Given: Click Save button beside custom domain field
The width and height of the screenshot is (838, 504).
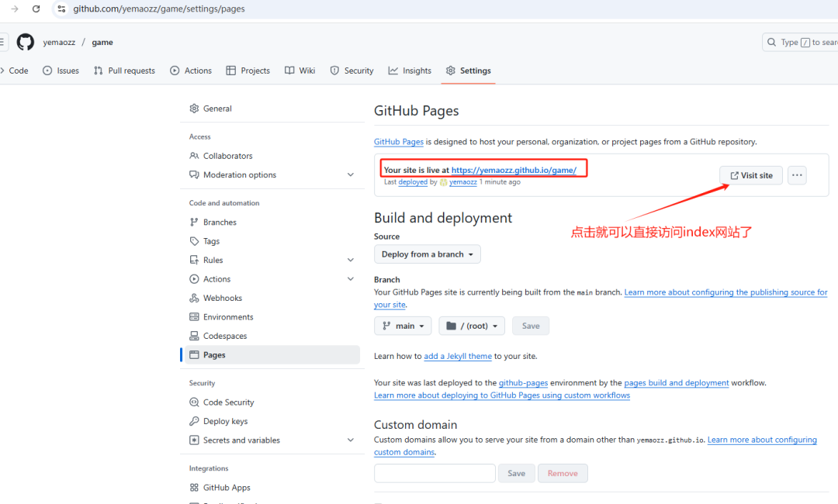Looking at the screenshot, I should coord(516,473).
